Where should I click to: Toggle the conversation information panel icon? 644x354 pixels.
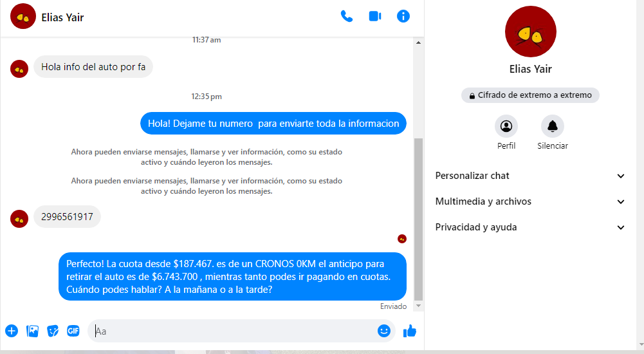[x=403, y=17]
